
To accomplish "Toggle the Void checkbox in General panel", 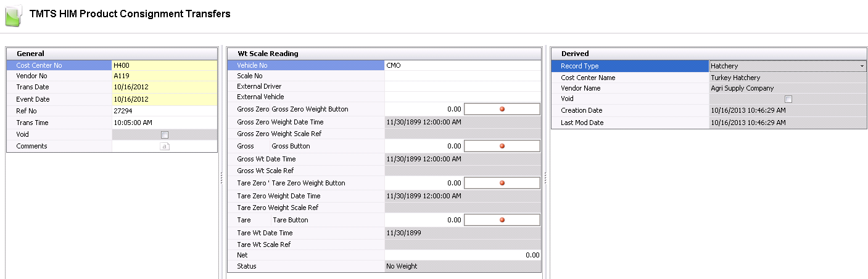I will (x=164, y=135).
